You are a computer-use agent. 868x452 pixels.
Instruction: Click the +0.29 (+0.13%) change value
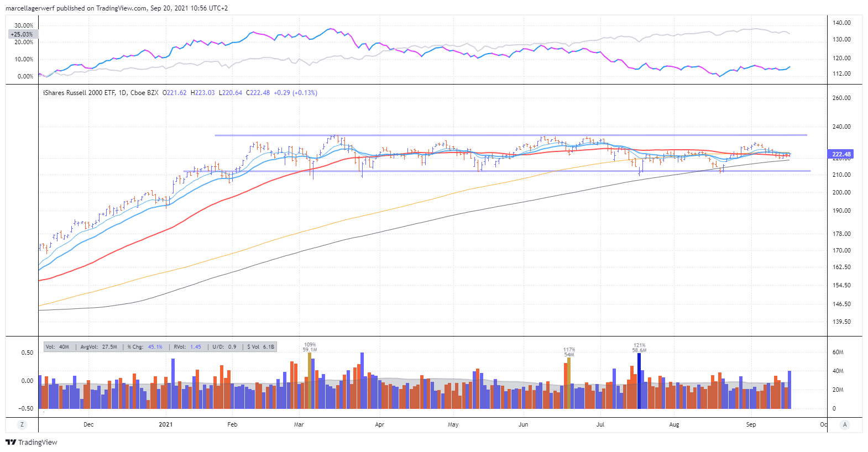(296, 93)
